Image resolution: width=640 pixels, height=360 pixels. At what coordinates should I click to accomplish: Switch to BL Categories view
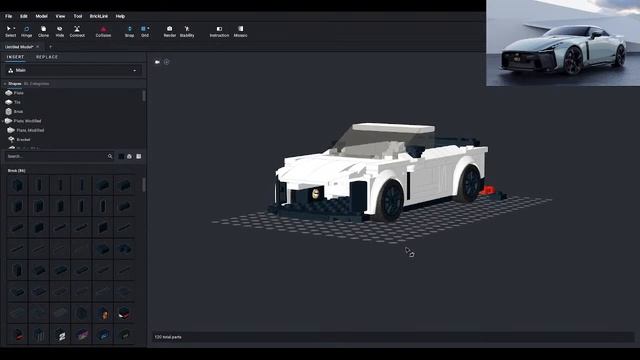tap(36, 84)
